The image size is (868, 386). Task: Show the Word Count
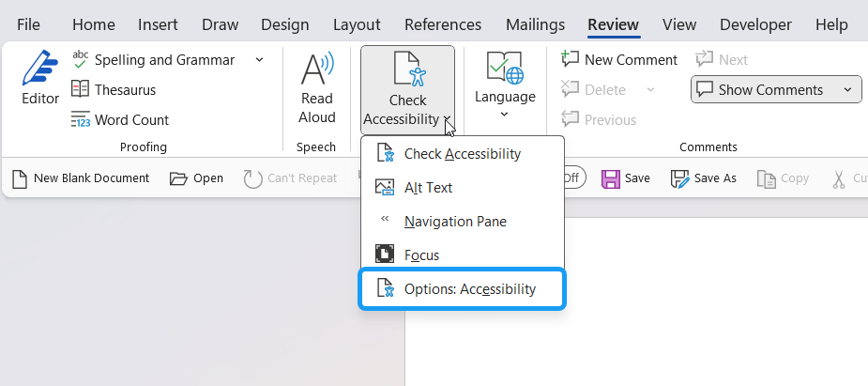pos(119,120)
